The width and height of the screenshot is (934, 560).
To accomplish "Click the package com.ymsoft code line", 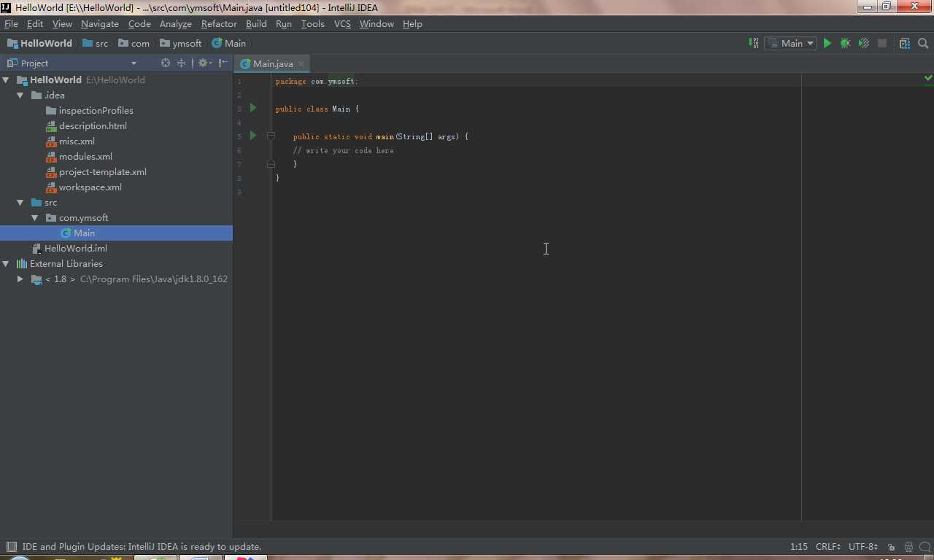I will tap(317, 81).
